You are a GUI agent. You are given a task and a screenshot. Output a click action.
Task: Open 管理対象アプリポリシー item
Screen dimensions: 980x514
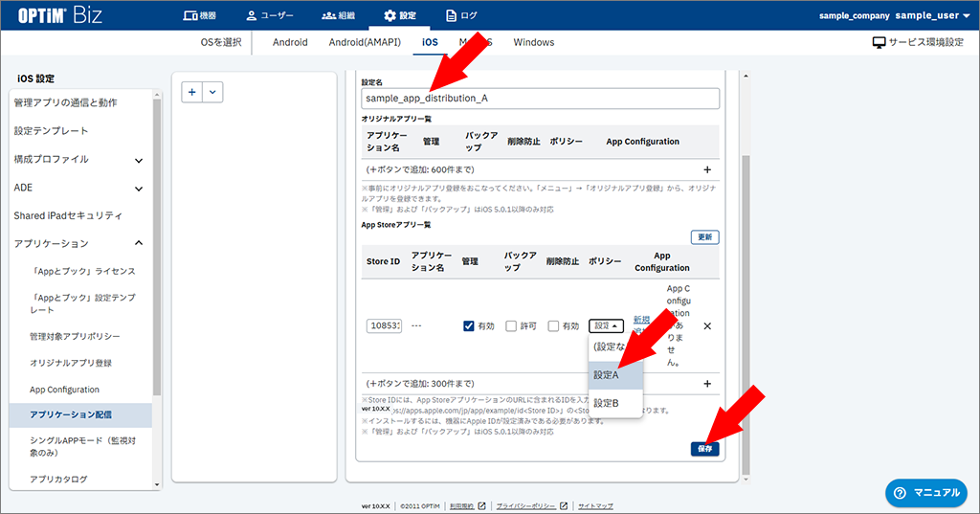(x=75, y=336)
